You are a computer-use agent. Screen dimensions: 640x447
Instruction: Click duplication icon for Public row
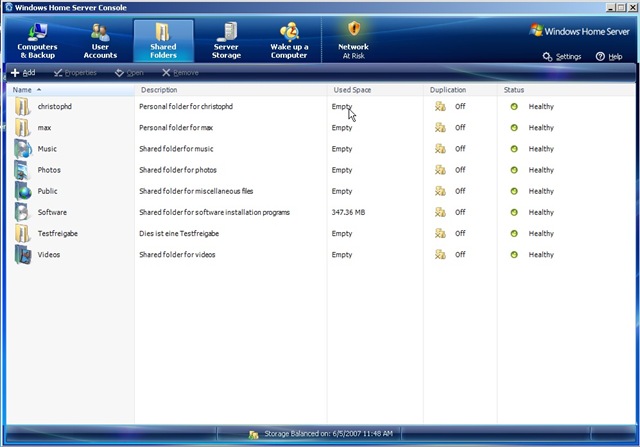tap(440, 191)
